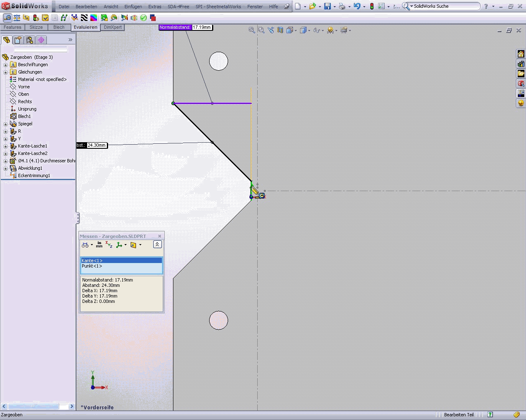Open the display style dropdown arrow

tap(309, 30)
